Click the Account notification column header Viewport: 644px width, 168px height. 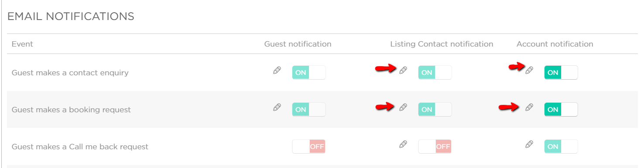[x=555, y=44]
